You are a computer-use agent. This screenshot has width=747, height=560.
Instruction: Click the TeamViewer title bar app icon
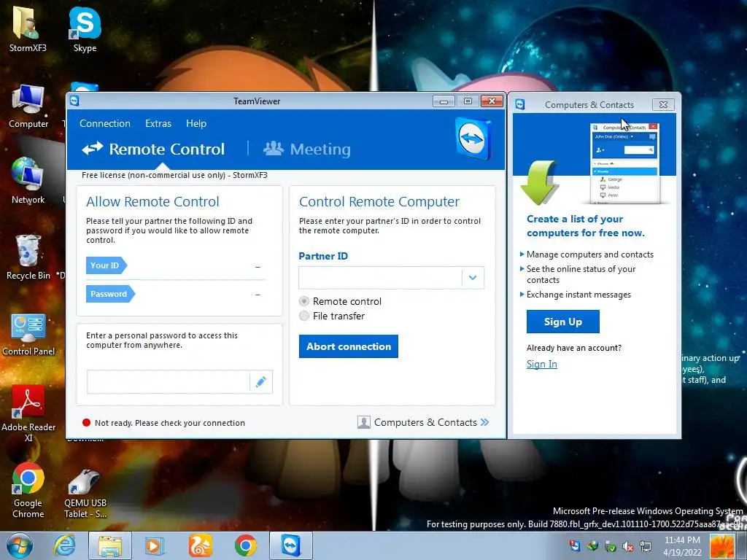coord(74,101)
